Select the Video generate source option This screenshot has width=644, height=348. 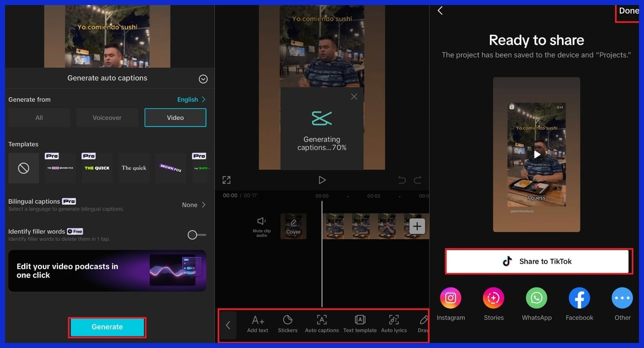[175, 117]
